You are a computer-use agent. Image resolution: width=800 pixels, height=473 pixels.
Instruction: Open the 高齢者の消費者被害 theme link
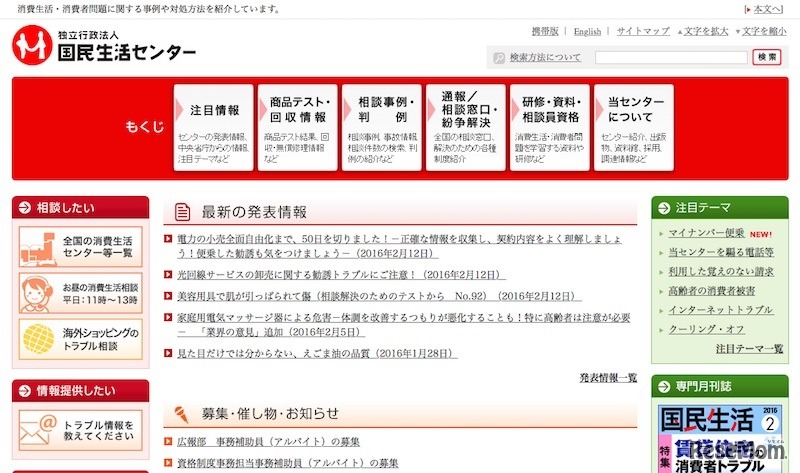coord(712,291)
